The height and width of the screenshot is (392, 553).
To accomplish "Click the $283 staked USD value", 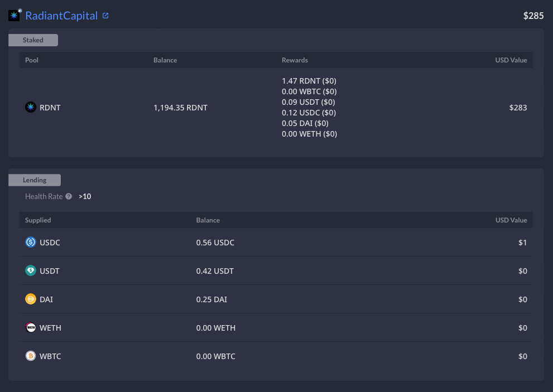I will pos(518,108).
